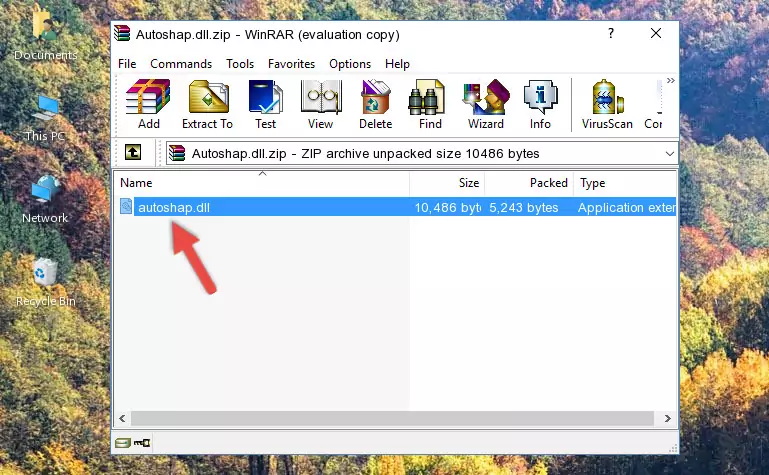Click the archive path text field

tap(422, 153)
